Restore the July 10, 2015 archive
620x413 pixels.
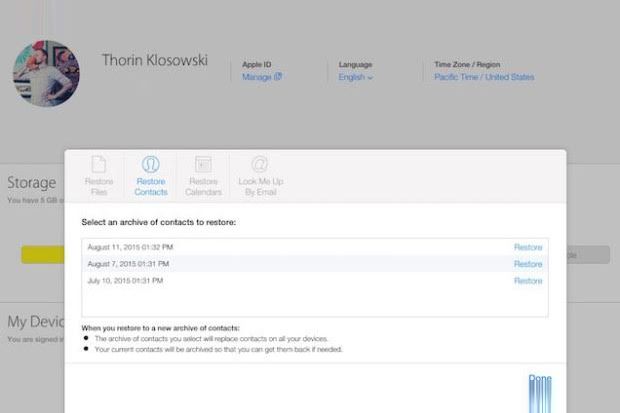tap(528, 281)
